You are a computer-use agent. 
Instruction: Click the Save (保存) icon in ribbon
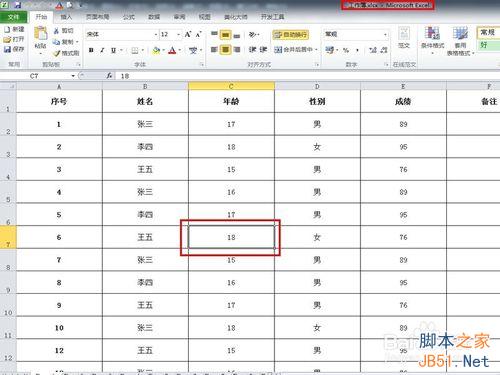click(7, 49)
